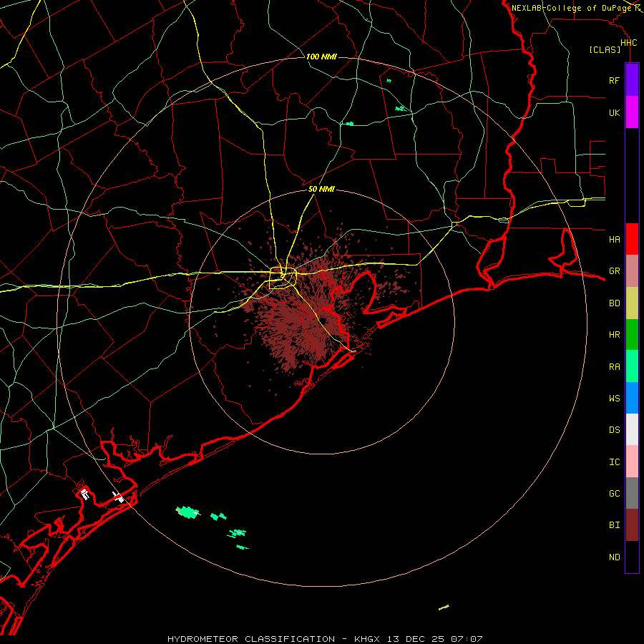Click the white DS legend swatch
The height and width of the screenshot is (644, 644).
pyautogui.click(x=632, y=429)
